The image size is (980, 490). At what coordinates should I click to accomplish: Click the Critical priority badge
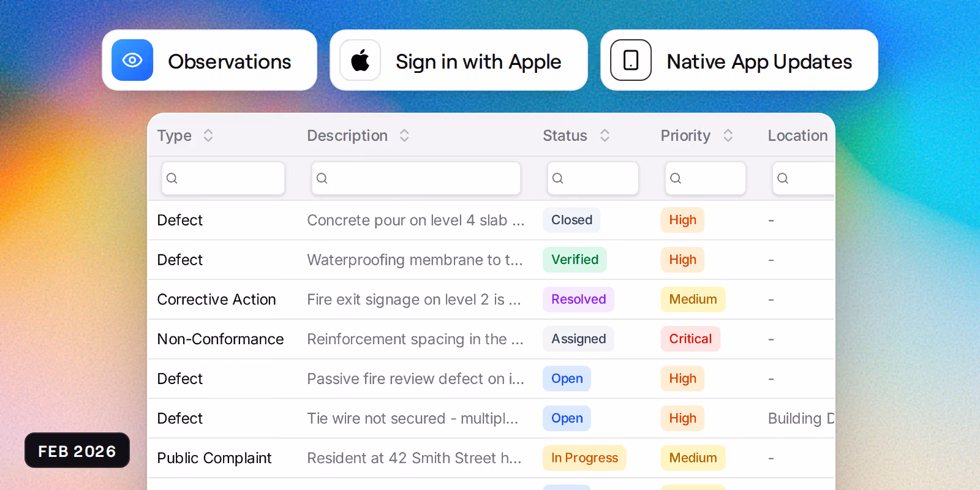(x=690, y=339)
